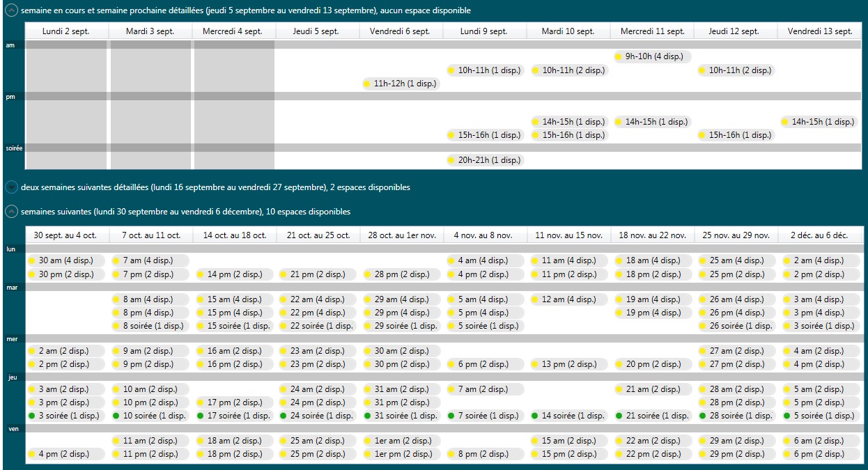Select the 14 soirée (1 disp.) slot
The image size is (868, 470).
coord(568,416)
